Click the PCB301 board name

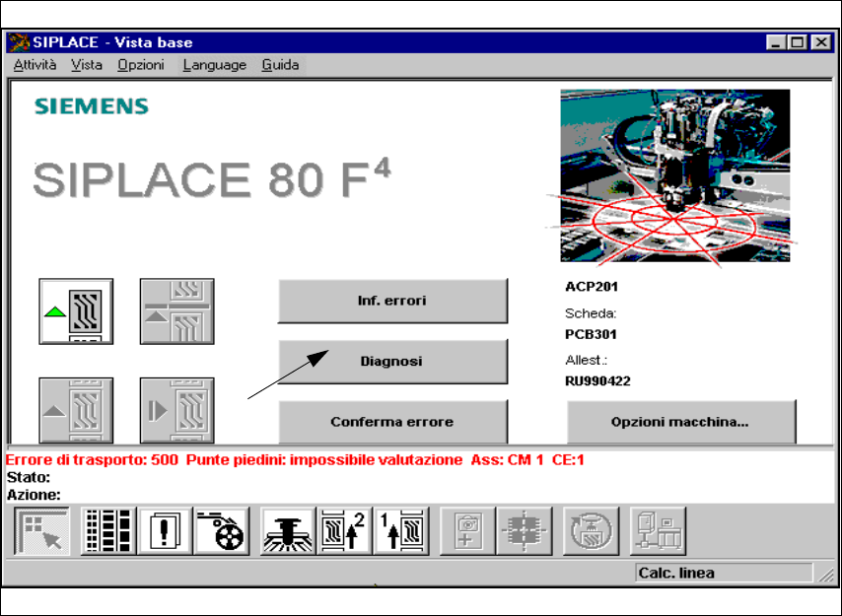point(591,334)
